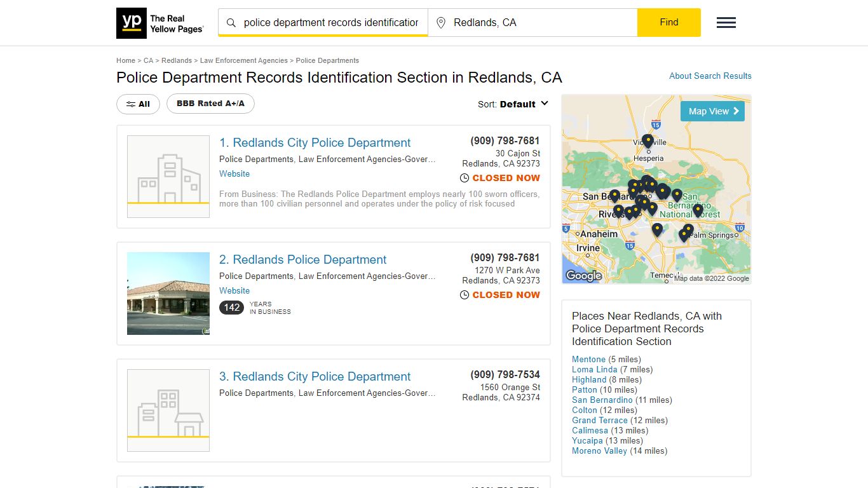Toggle the BBB Rated A+/A filter
This screenshot has height=488, width=868.
[x=210, y=104]
